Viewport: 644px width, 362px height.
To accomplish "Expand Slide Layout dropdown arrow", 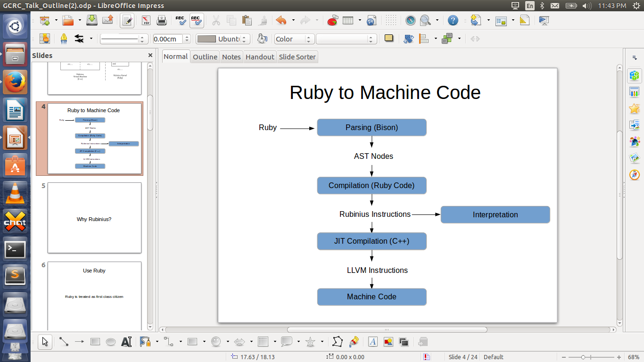I will [512, 20].
